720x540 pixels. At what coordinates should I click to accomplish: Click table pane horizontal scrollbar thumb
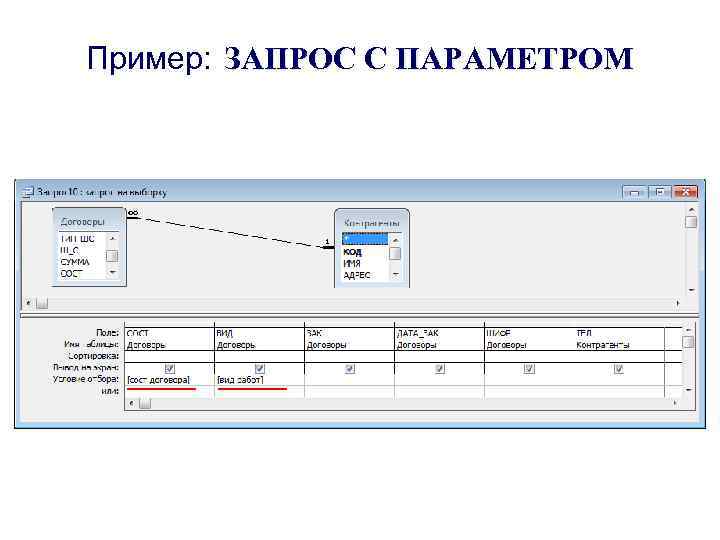(42, 303)
